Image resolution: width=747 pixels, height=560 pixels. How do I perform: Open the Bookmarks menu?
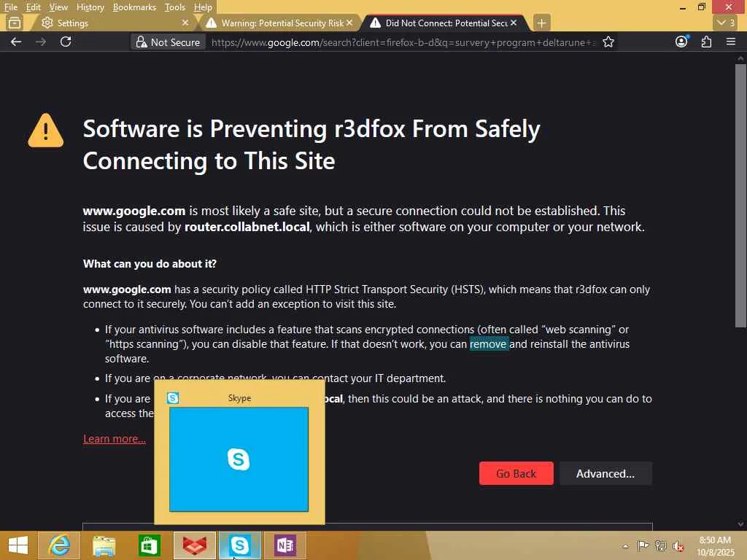click(x=134, y=7)
